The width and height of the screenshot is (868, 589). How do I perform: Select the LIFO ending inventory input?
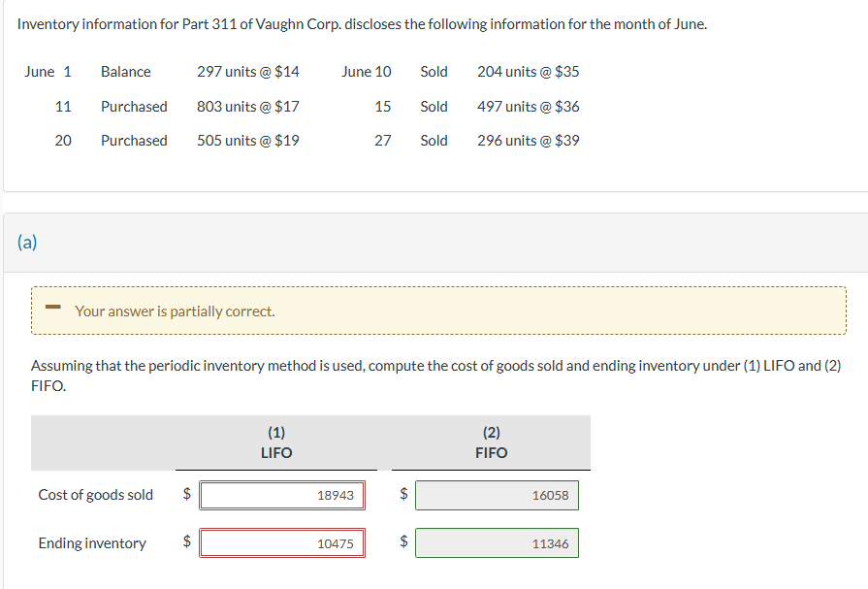[281, 542]
